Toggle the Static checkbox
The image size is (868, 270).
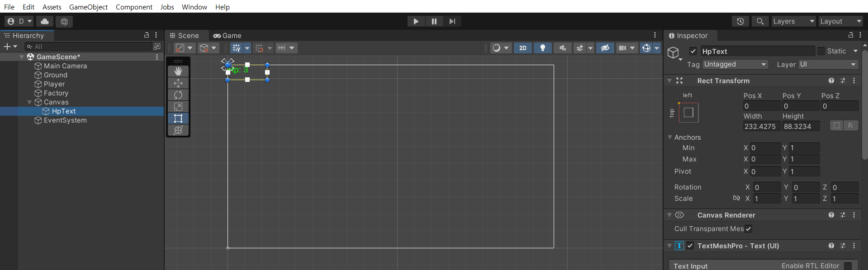[821, 51]
